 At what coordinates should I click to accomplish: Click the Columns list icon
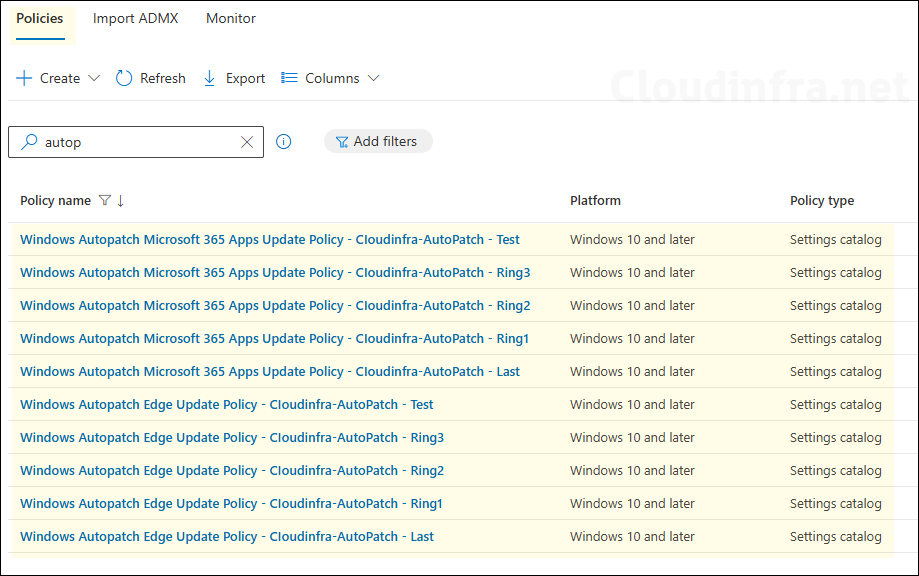click(290, 78)
